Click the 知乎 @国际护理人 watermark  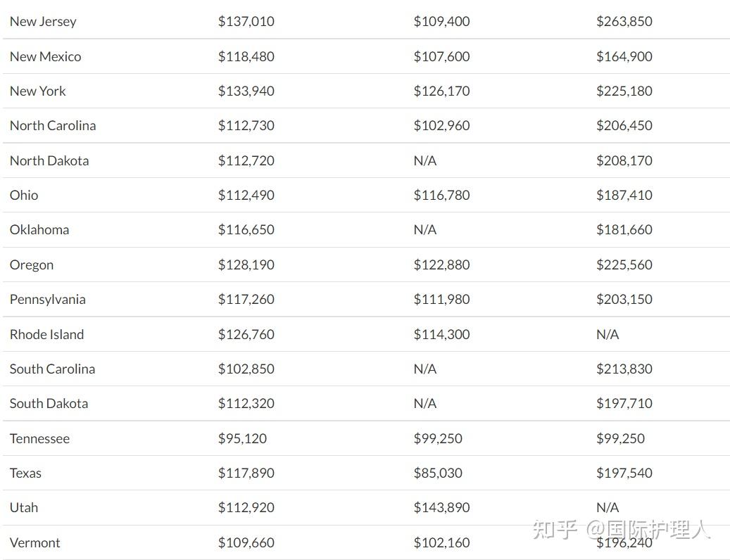coord(622,529)
